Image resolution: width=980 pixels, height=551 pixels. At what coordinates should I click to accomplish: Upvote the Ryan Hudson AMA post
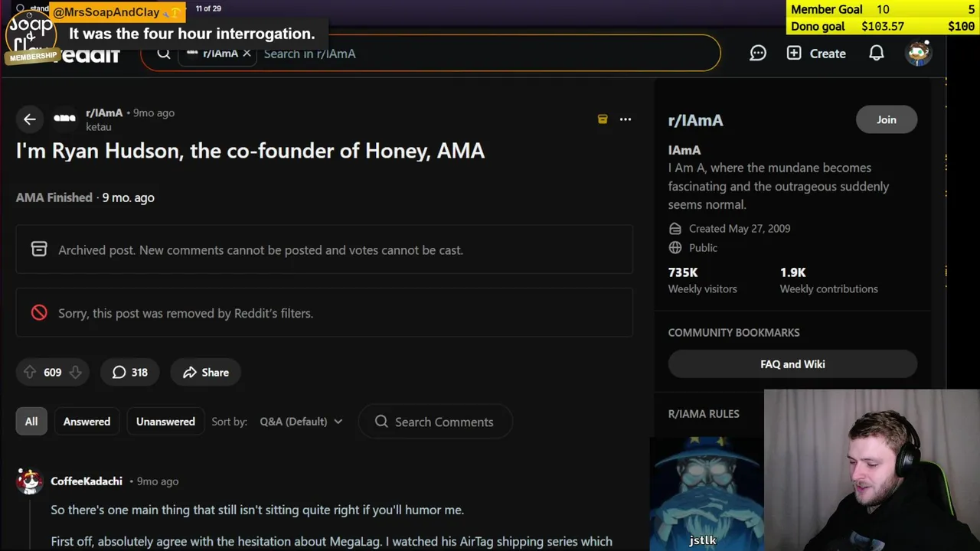[x=30, y=373]
